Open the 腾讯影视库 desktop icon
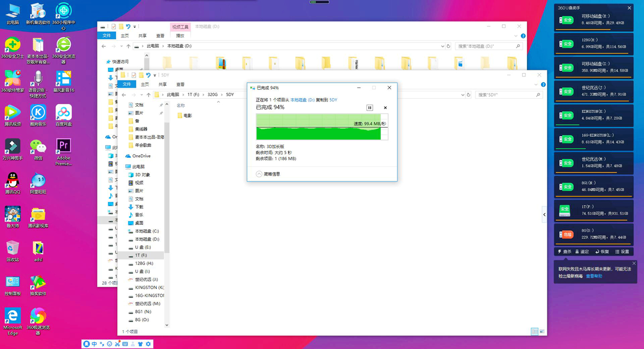 click(38, 217)
